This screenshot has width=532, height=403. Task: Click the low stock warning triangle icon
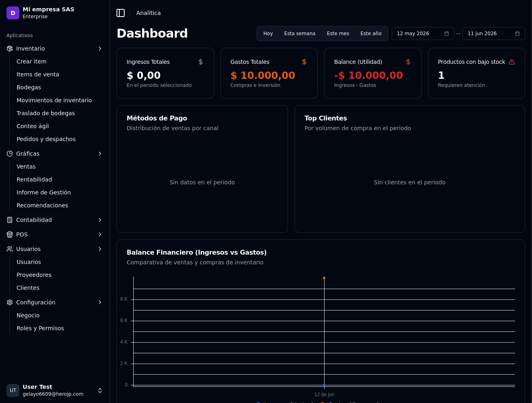point(512,62)
